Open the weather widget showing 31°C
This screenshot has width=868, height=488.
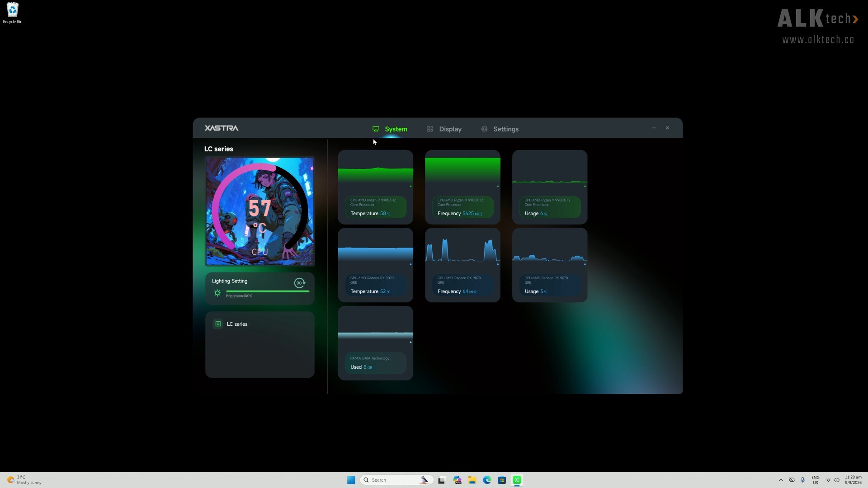(24, 480)
